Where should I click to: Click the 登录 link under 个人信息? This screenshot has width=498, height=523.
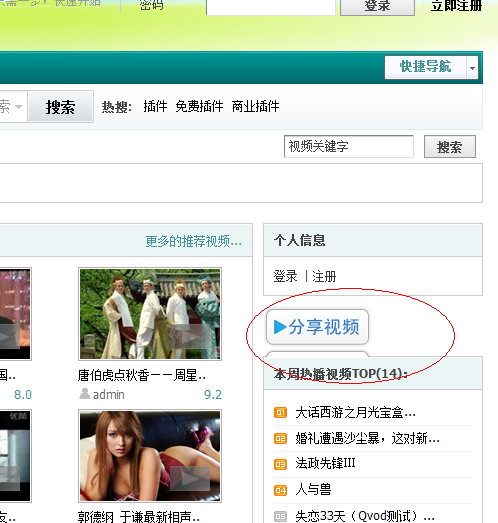[x=286, y=277]
